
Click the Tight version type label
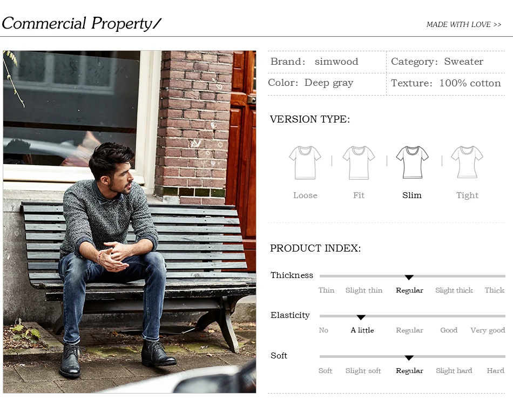[x=467, y=195]
